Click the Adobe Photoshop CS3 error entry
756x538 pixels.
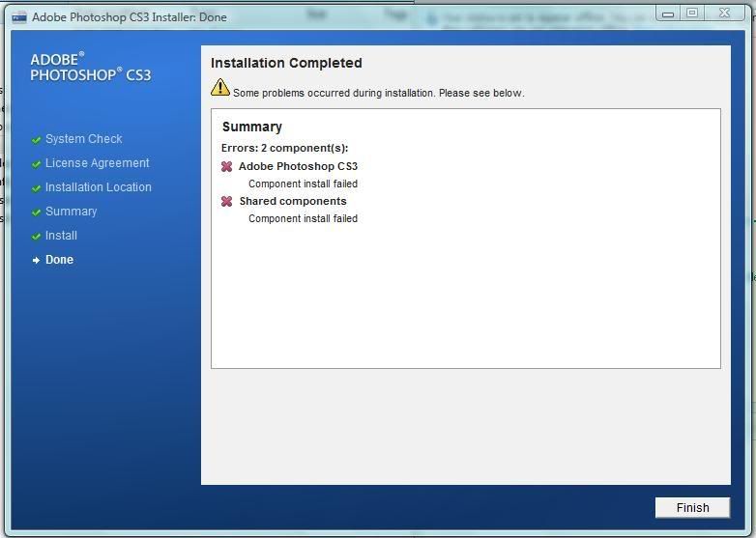(x=298, y=166)
